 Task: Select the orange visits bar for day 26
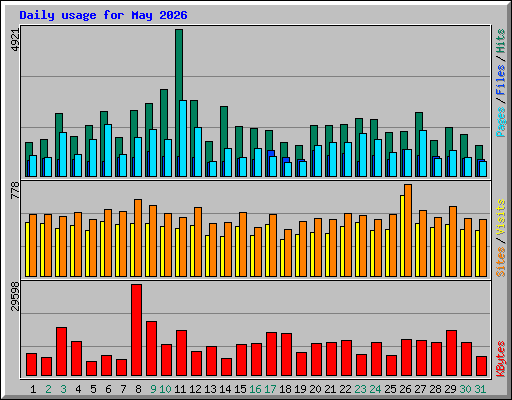(x=408, y=230)
